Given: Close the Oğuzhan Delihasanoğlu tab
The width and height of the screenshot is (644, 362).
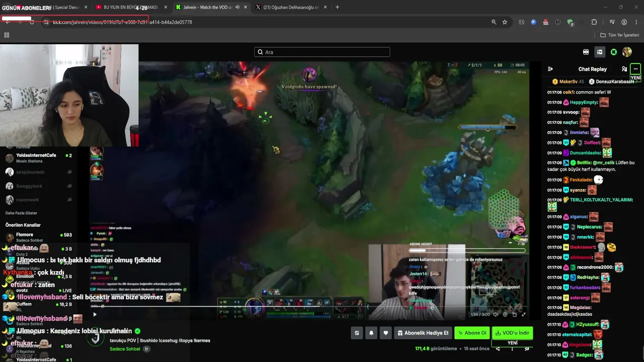Looking at the screenshot, I should (326, 7).
